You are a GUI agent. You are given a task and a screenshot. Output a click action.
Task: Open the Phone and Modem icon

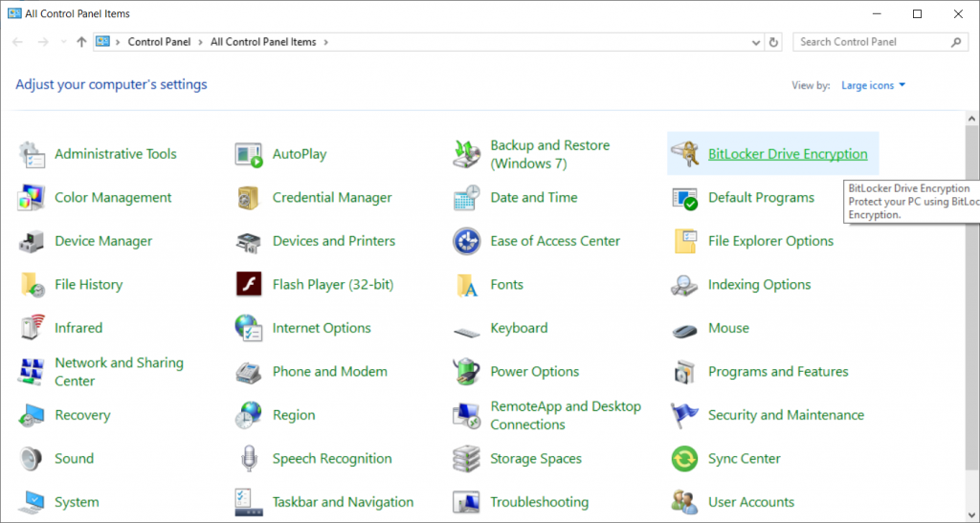[x=249, y=372]
